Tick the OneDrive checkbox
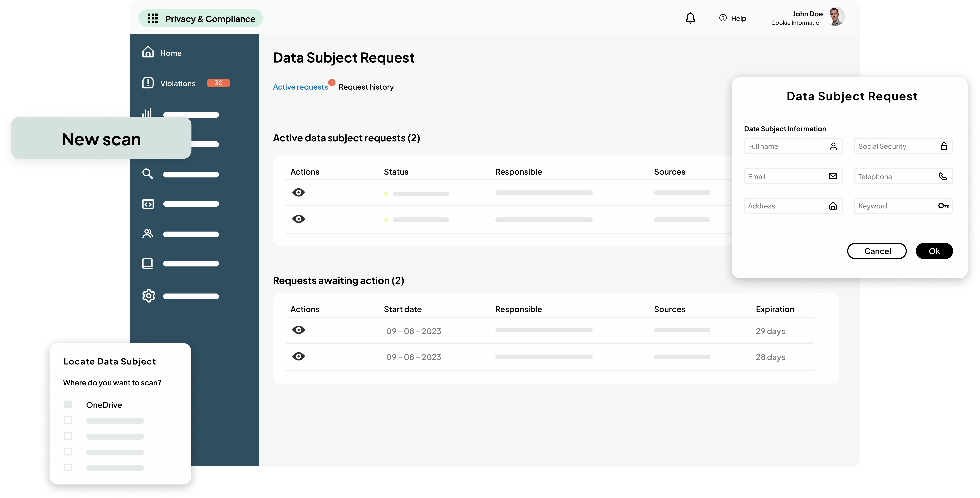Image resolution: width=980 pixels, height=498 pixels. (x=68, y=404)
